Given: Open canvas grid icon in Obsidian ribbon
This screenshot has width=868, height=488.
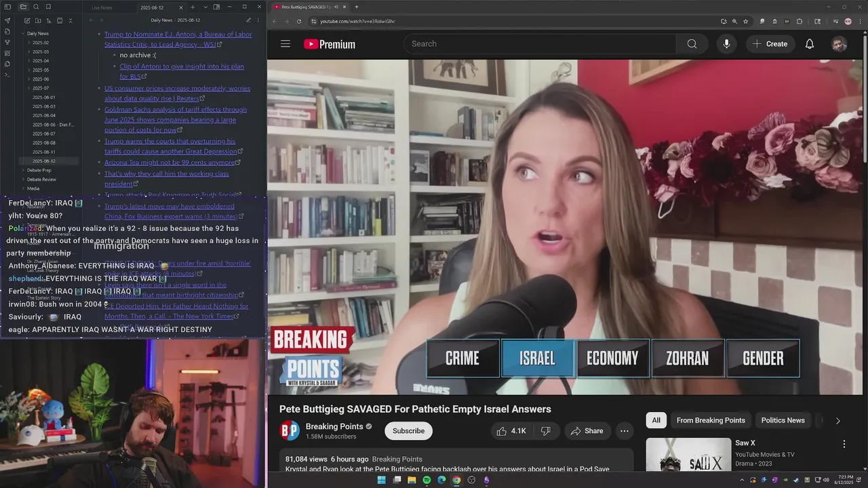Looking at the screenshot, I should (x=7, y=53).
